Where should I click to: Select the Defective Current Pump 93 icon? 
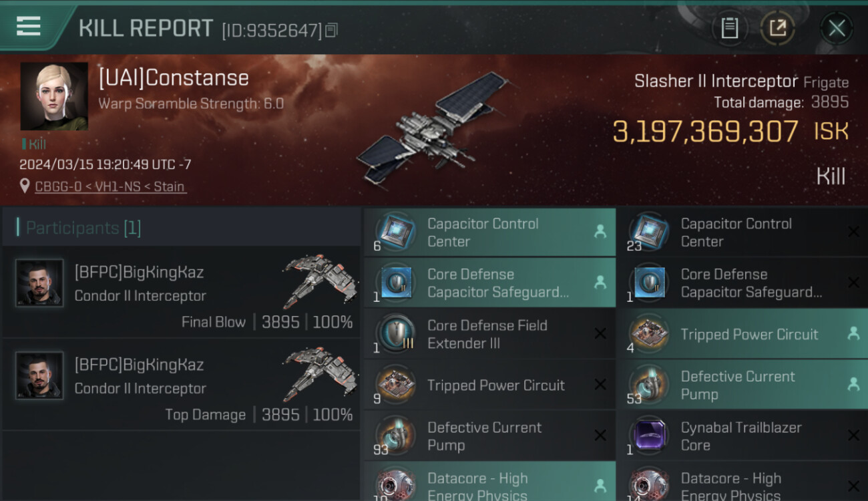pyautogui.click(x=396, y=436)
